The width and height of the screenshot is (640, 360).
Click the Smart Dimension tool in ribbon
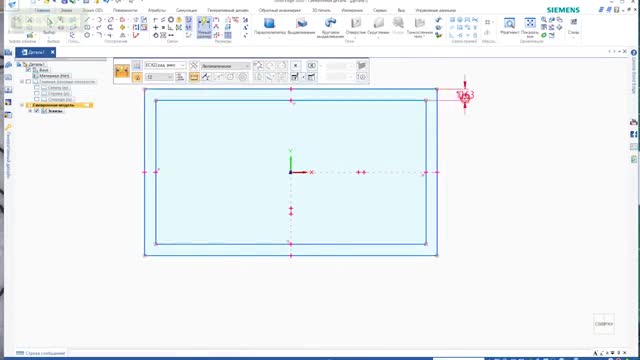coord(204,27)
